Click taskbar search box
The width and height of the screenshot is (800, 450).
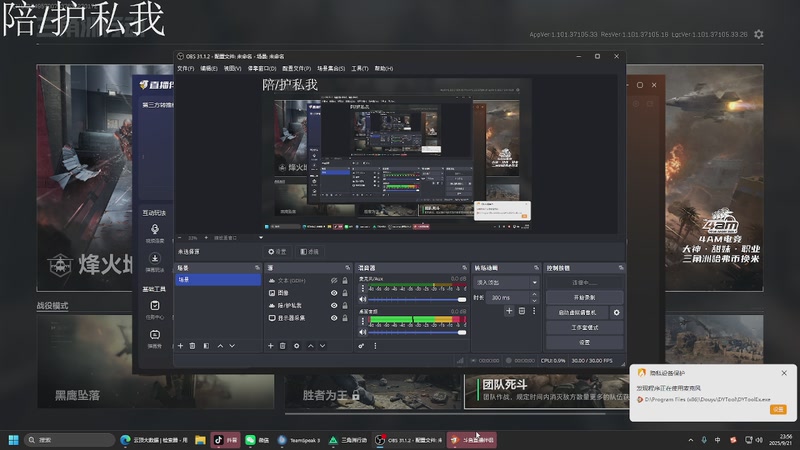(69, 440)
